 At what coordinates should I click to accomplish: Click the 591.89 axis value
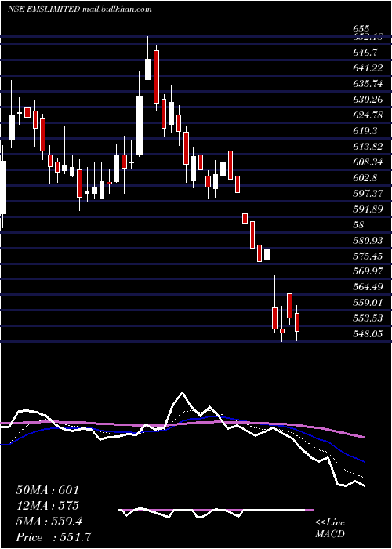click(368, 209)
